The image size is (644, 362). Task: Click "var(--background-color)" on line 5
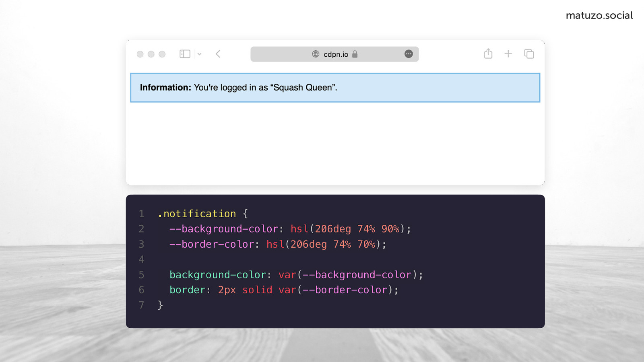click(348, 275)
